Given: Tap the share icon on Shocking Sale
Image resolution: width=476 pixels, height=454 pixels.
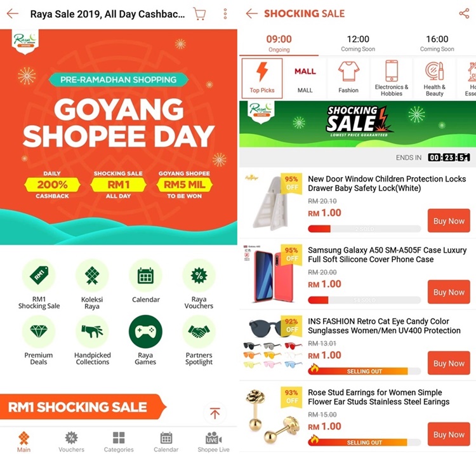Looking at the screenshot, I should [x=464, y=14].
